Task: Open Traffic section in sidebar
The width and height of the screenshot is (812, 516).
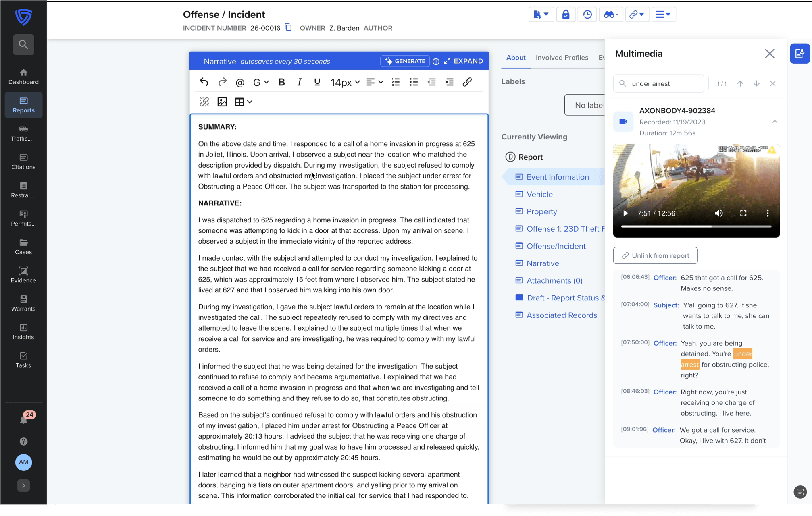Action: click(x=23, y=133)
